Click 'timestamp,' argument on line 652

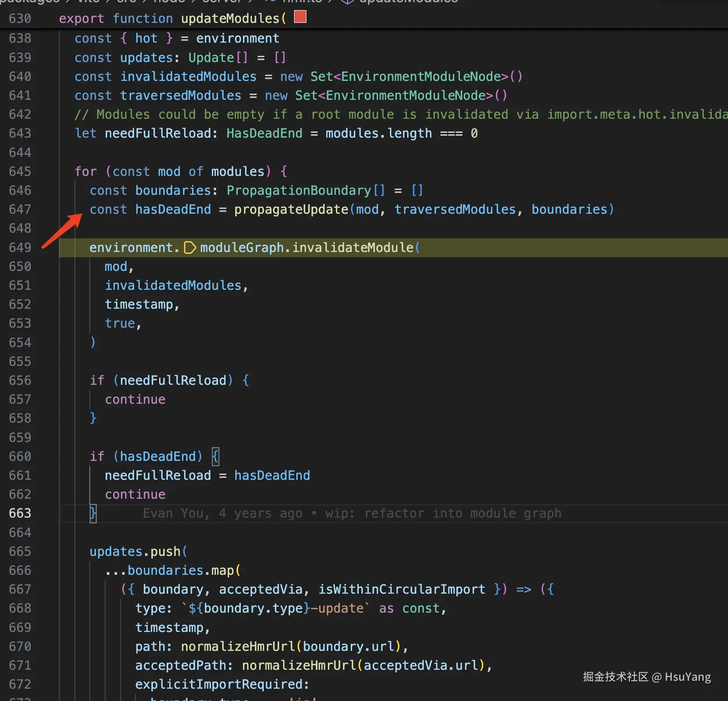(x=142, y=304)
